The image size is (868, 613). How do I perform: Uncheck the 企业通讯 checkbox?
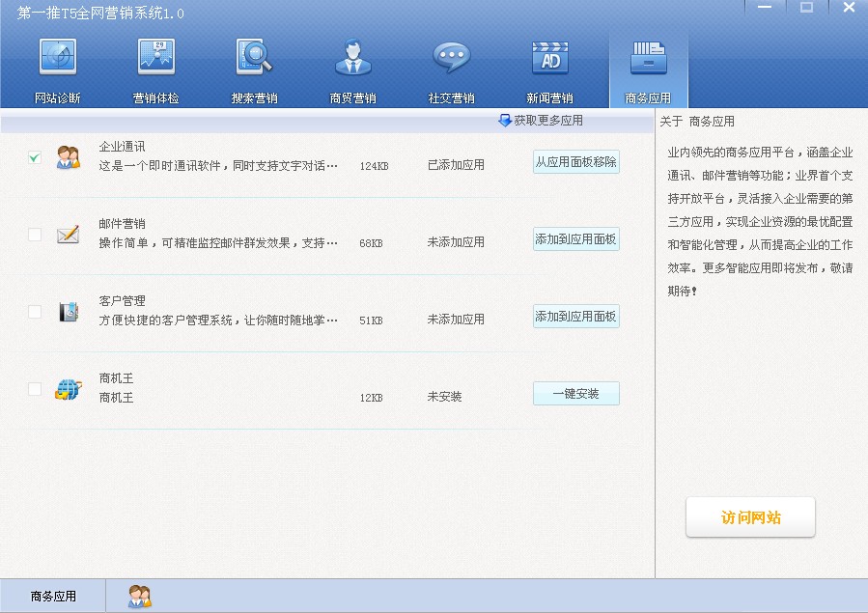point(35,157)
